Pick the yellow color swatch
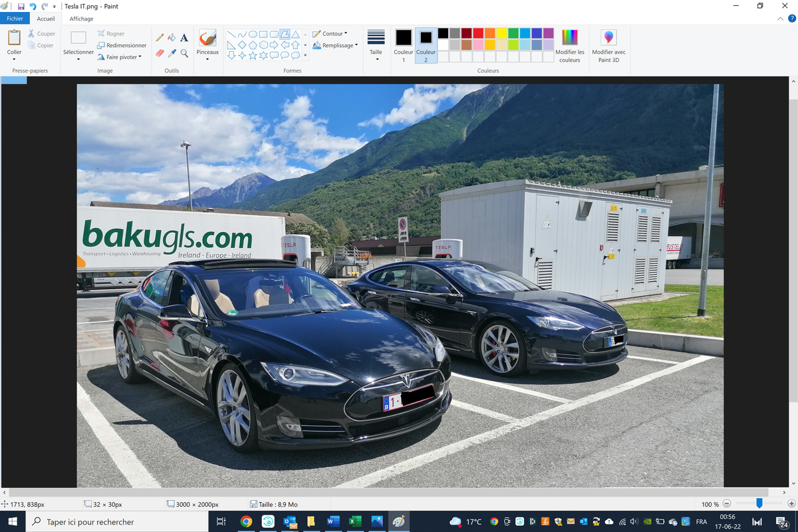Image resolution: width=798 pixels, height=532 pixels. pos(501,33)
